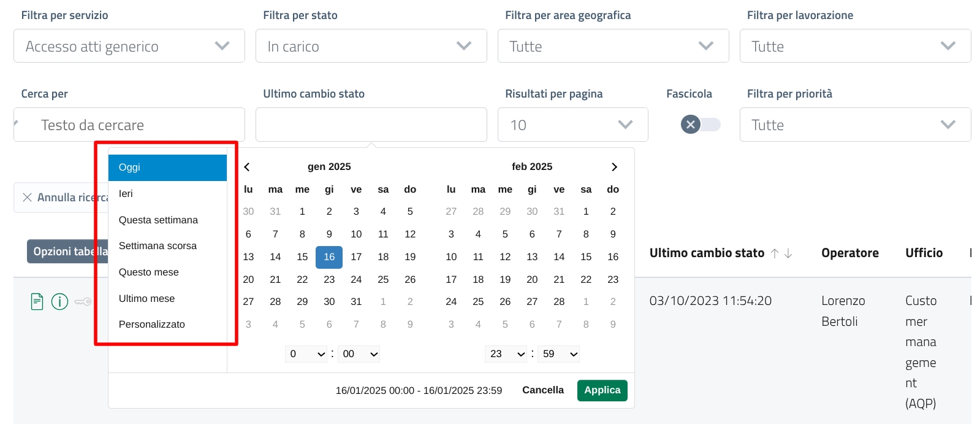This screenshot has width=980, height=424.
Task: Open the Filtra per priorità dropdown
Action: (854, 125)
